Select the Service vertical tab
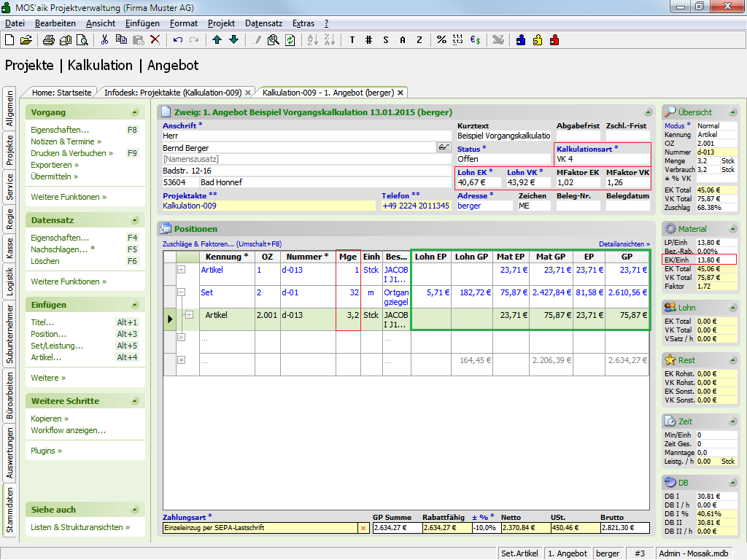Viewport: 747px width, 560px height. [x=9, y=187]
